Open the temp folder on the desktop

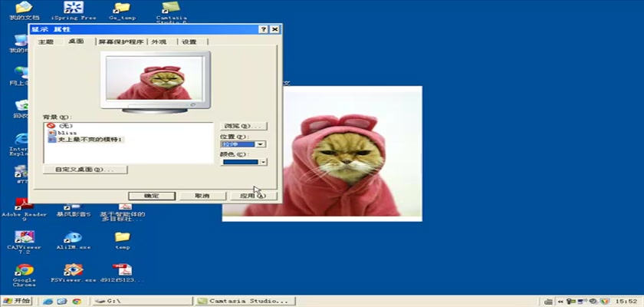pos(123,241)
